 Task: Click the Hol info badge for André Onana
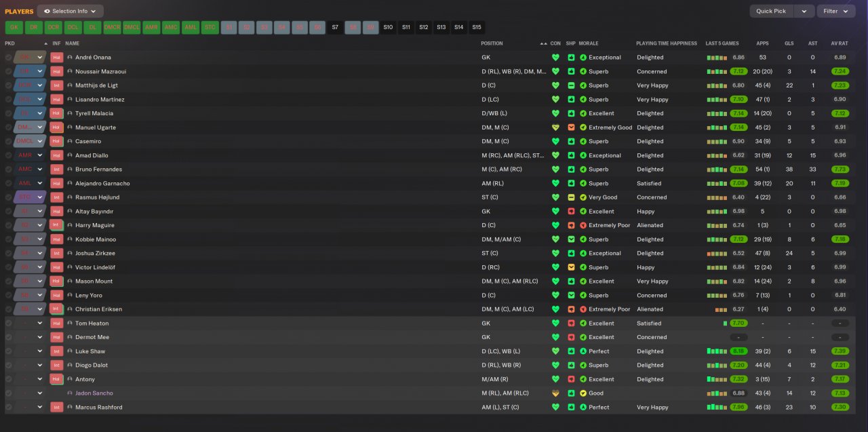click(x=57, y=58)
